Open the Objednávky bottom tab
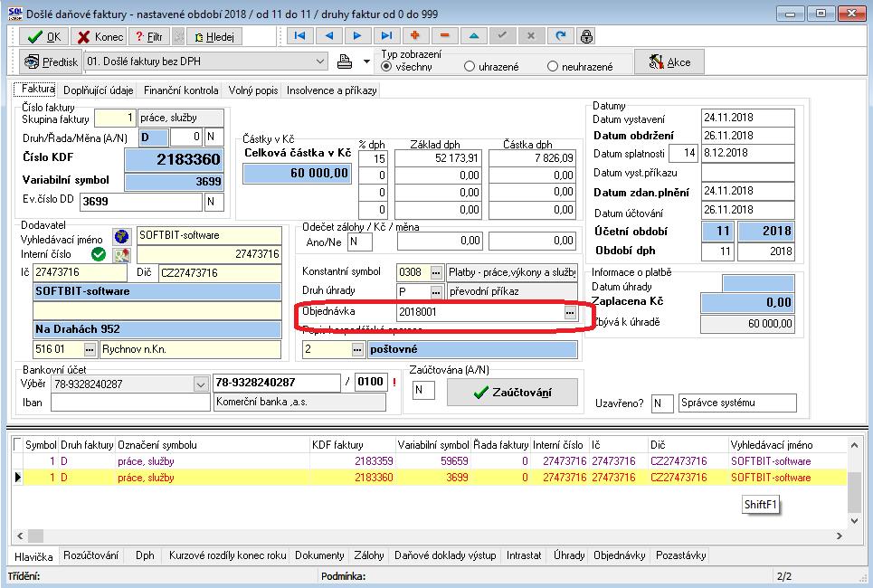This screenshot has height=588, width=873. [x=619, y=555]
